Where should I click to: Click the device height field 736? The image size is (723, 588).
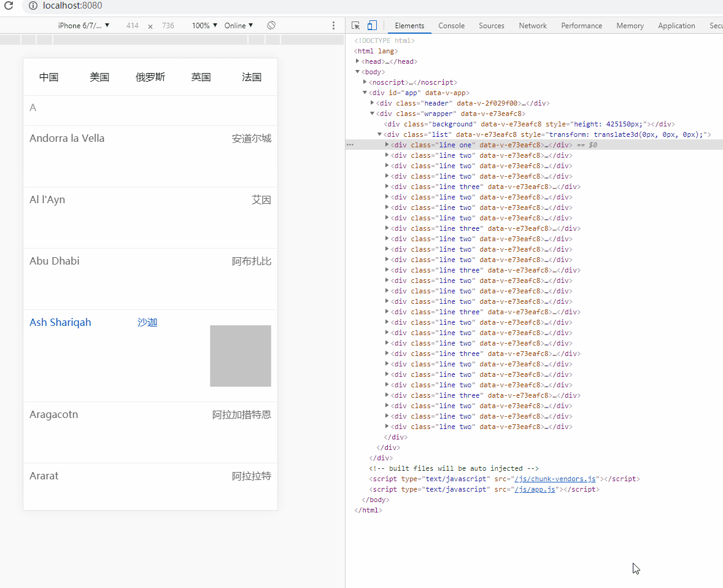click(x=168, y=25)
